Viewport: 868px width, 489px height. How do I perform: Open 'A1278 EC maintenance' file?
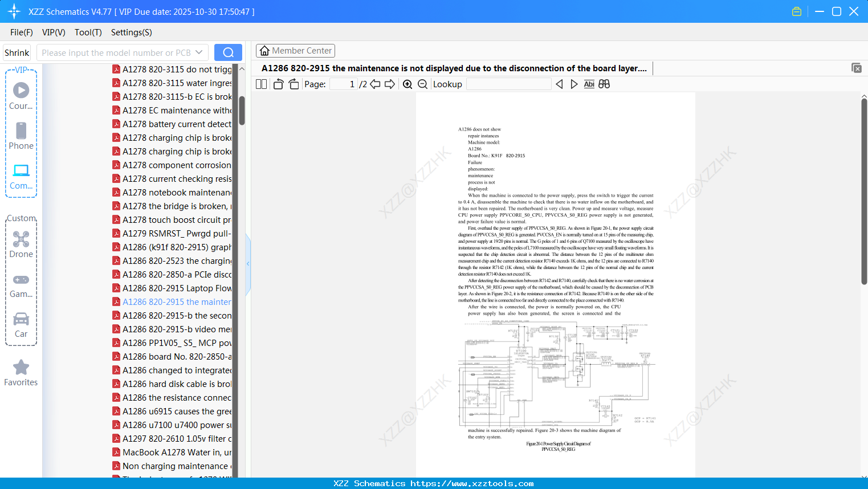[172, 111]
